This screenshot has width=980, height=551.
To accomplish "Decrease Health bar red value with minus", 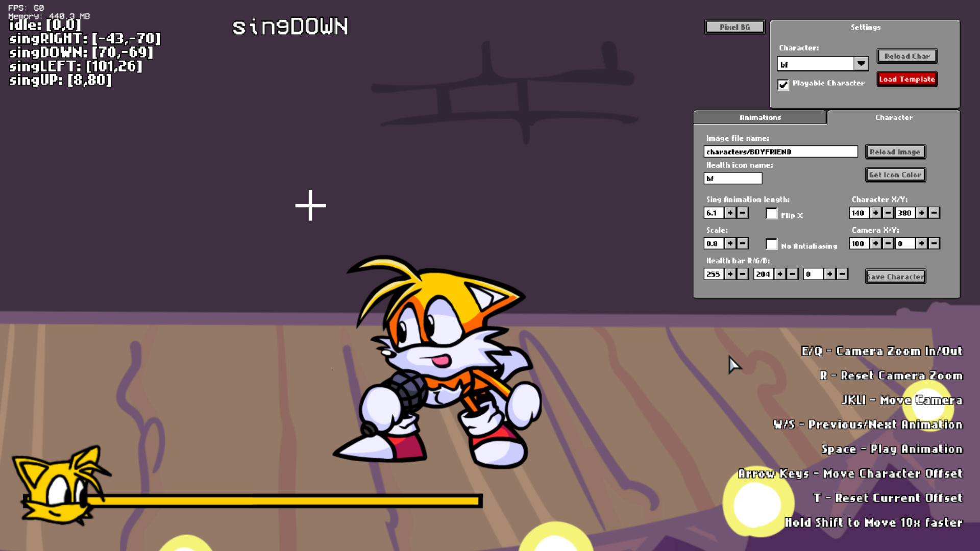I will point(743,274).
